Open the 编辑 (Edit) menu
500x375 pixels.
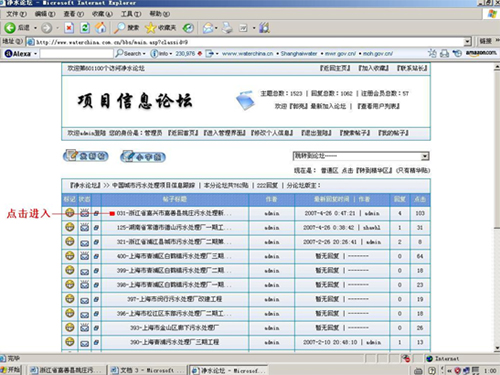(x=45, y=14)
